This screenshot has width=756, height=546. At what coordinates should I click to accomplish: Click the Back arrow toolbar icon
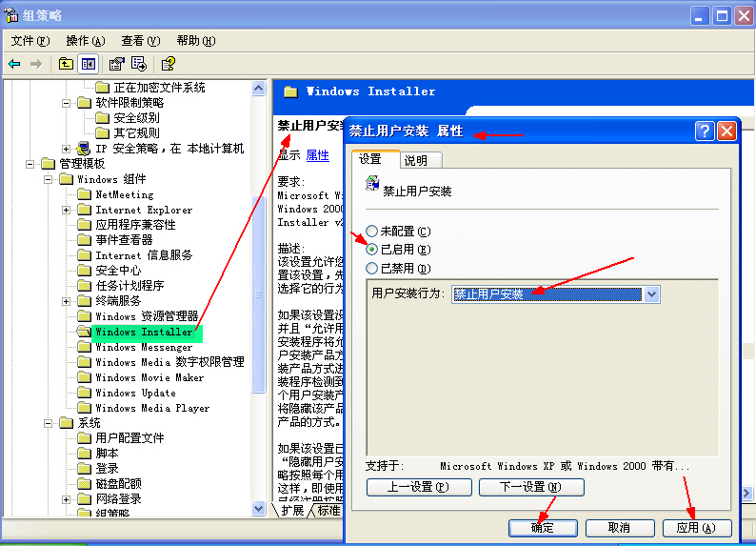(14, 64)
